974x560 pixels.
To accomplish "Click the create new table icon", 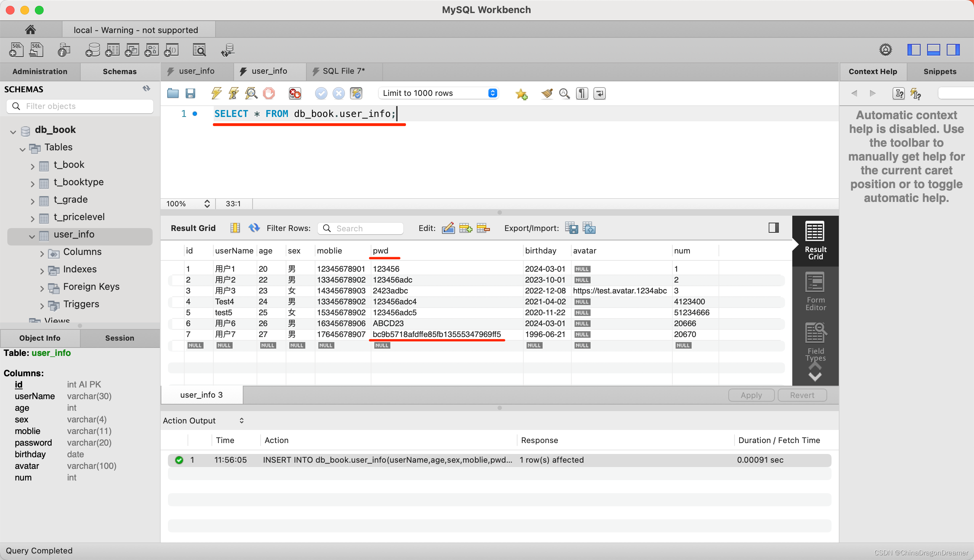I will point(112,50).
